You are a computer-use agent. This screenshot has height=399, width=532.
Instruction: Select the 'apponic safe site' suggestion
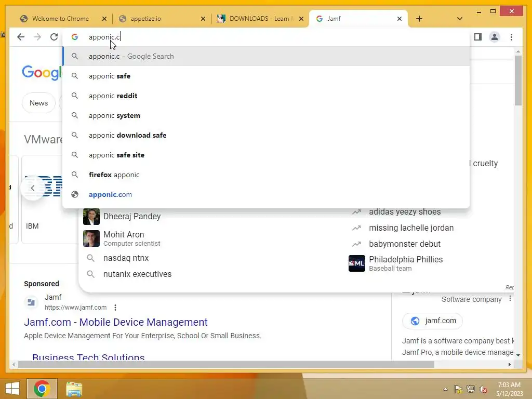267,155
